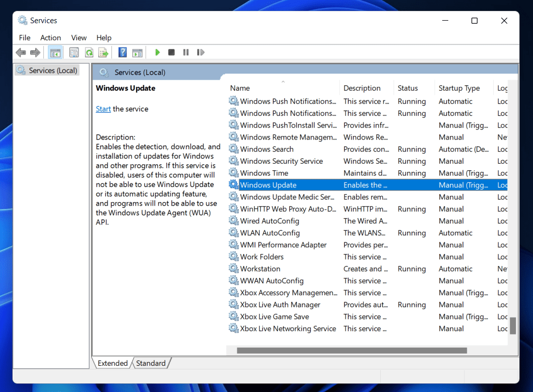
Task: Open the File menu
Action: 25,38
